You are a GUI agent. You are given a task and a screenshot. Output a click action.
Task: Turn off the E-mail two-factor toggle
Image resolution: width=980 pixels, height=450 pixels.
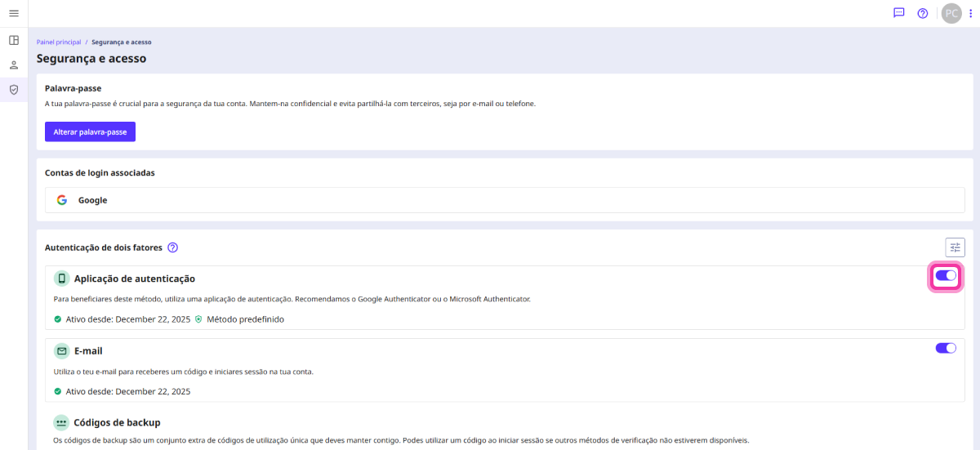pos(946,348)
